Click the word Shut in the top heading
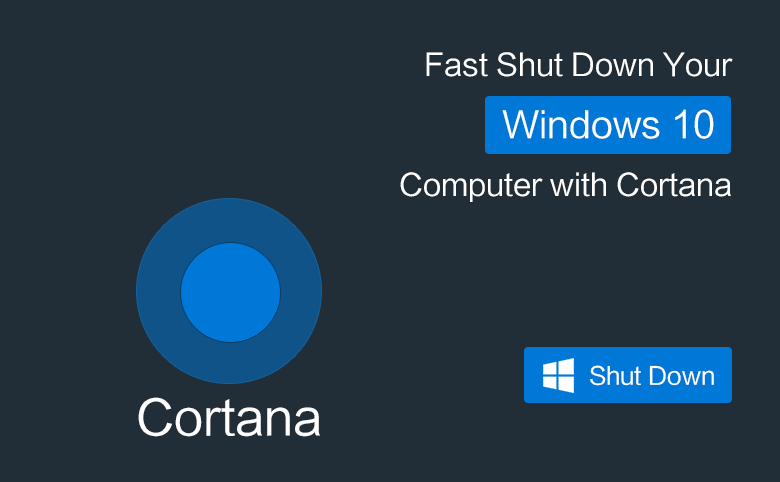 click(529, 65)
